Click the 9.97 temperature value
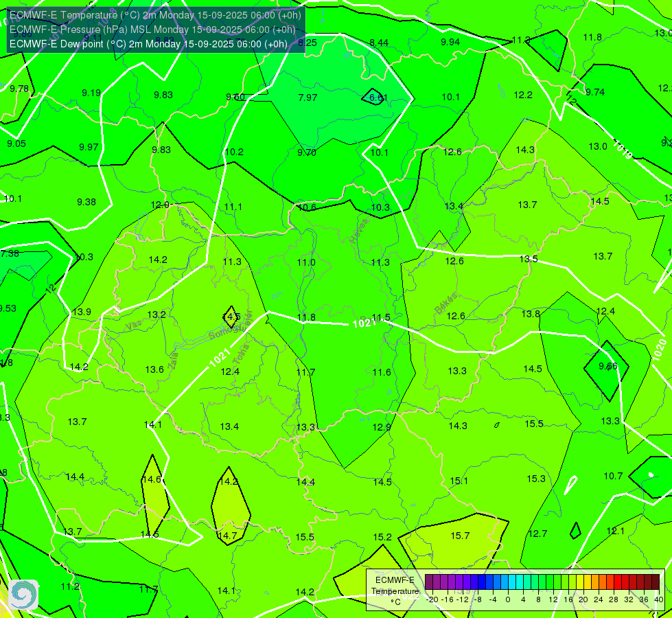Image resolution: width=672 pixels, height=618 pixels. point(89,147)
